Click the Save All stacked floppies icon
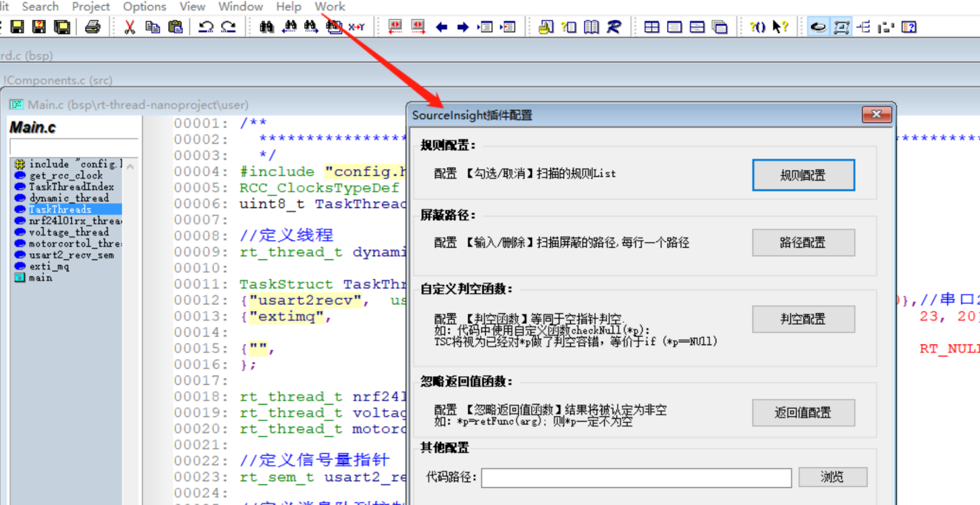This screenshot has width=980, height=505. point(62,27)
